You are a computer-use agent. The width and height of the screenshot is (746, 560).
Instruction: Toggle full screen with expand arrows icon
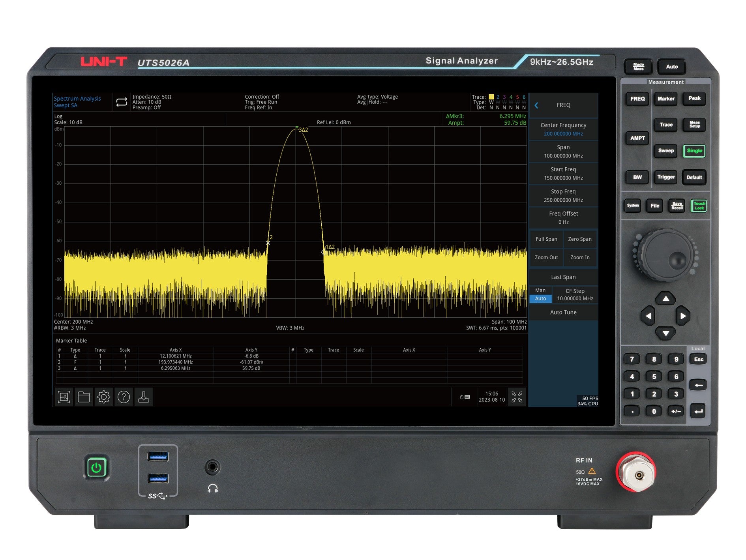[517, 397]
